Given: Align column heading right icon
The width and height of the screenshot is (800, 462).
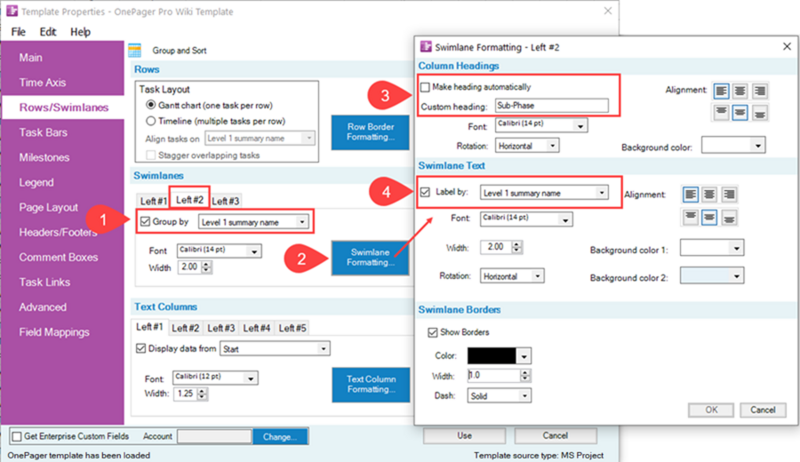Looking at the screenshot, I should coord(760,91).
